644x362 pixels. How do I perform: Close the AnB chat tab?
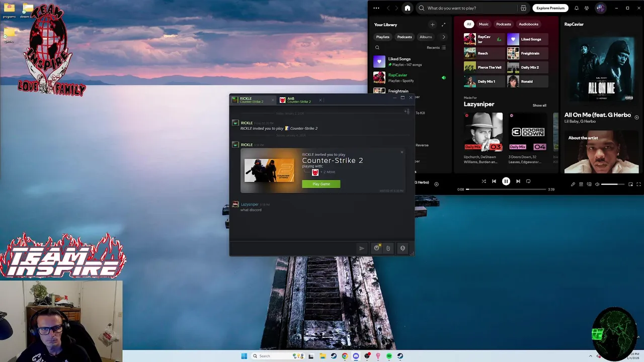coord(320,100)
